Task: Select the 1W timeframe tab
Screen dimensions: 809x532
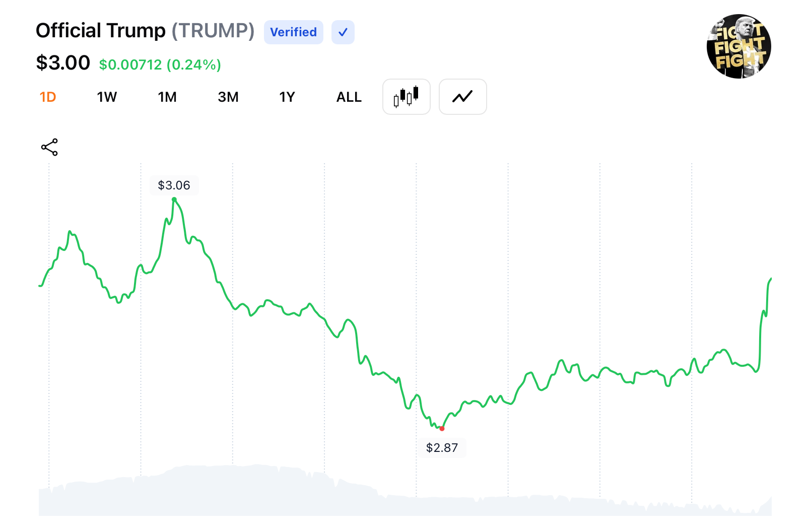Action: [106, 97]
